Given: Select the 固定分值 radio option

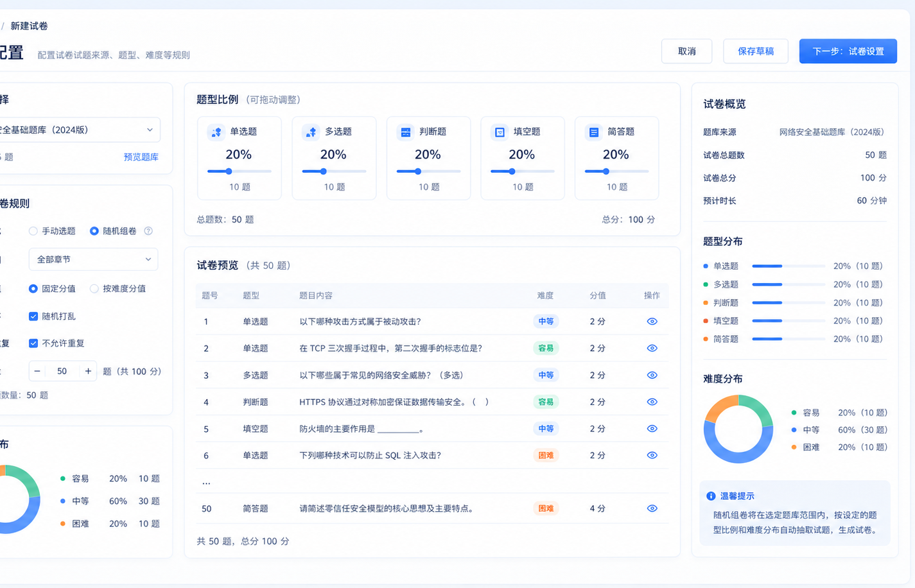Looking at the screenshot, I should (33, 289).
